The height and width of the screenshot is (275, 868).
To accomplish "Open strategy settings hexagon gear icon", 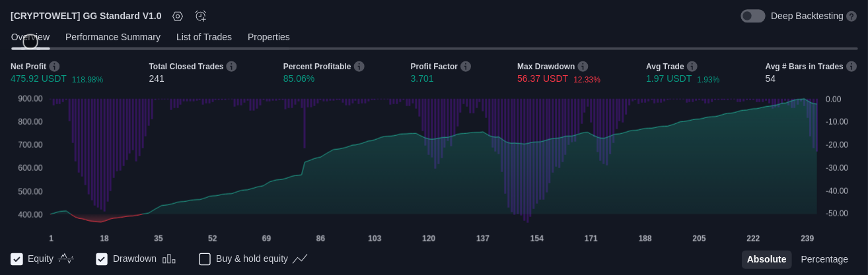I will 178,16.
